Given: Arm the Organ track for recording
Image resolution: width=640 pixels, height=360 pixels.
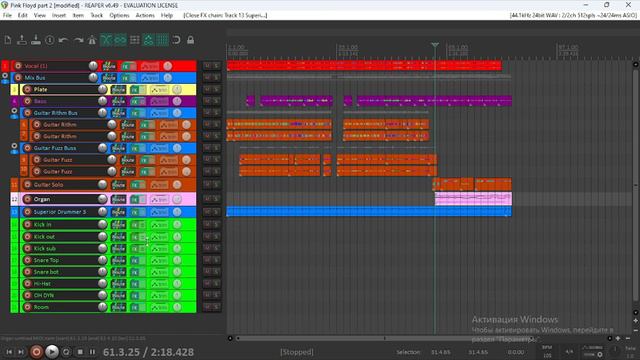Looking at the screenshot, I should pyautogui.click(x=27, y=199).
